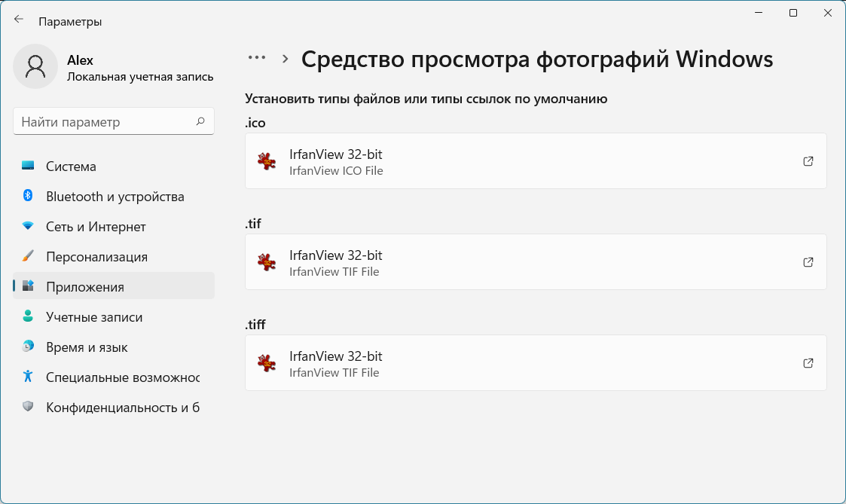
Task: Click the open-link icon for .ico
Action: (x=808, y=160)
